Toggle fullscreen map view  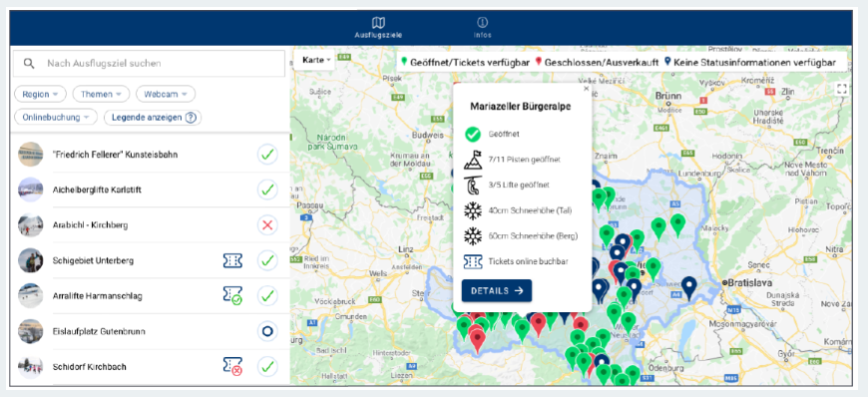coord(841,89)
